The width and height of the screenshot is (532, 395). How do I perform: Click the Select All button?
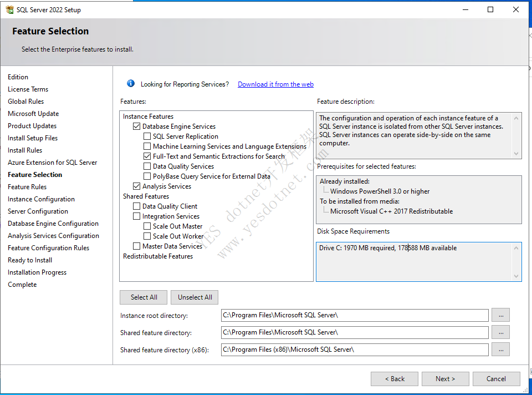click(143, 297)
